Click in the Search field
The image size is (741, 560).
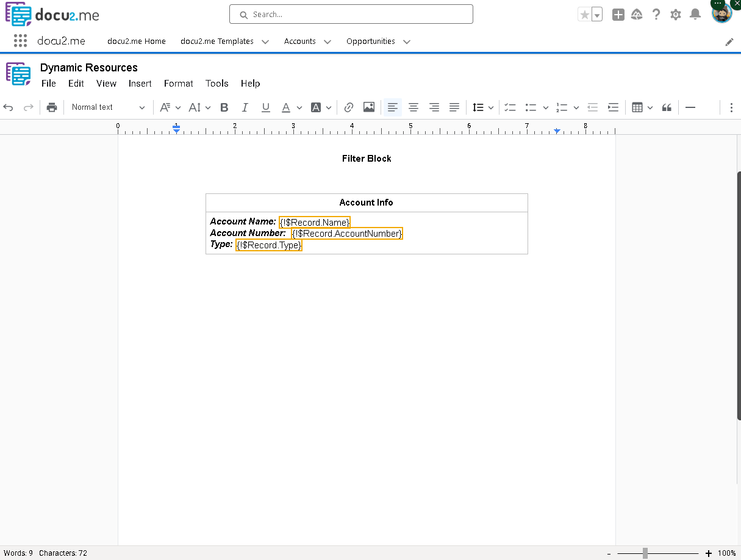tap(351, 14)
